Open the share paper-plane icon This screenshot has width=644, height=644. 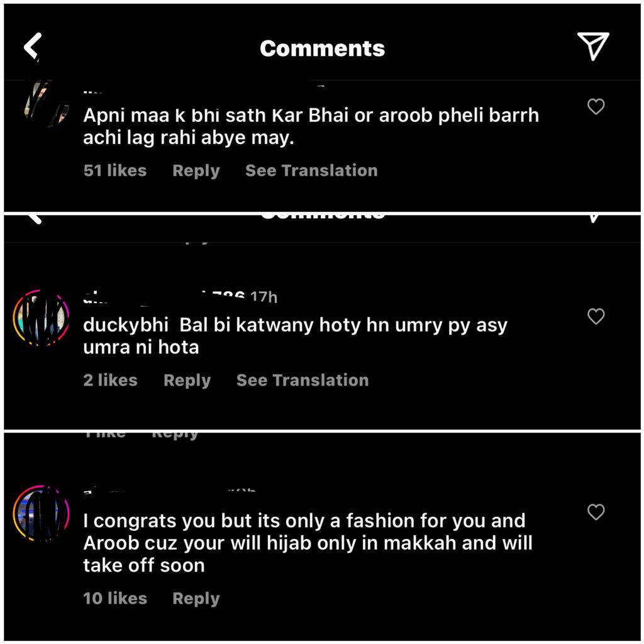(x=593, y=46)
